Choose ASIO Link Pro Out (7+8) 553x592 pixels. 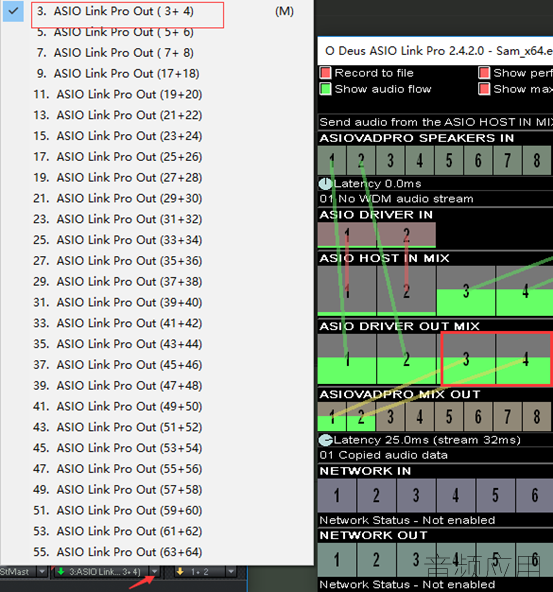(157, 53)
